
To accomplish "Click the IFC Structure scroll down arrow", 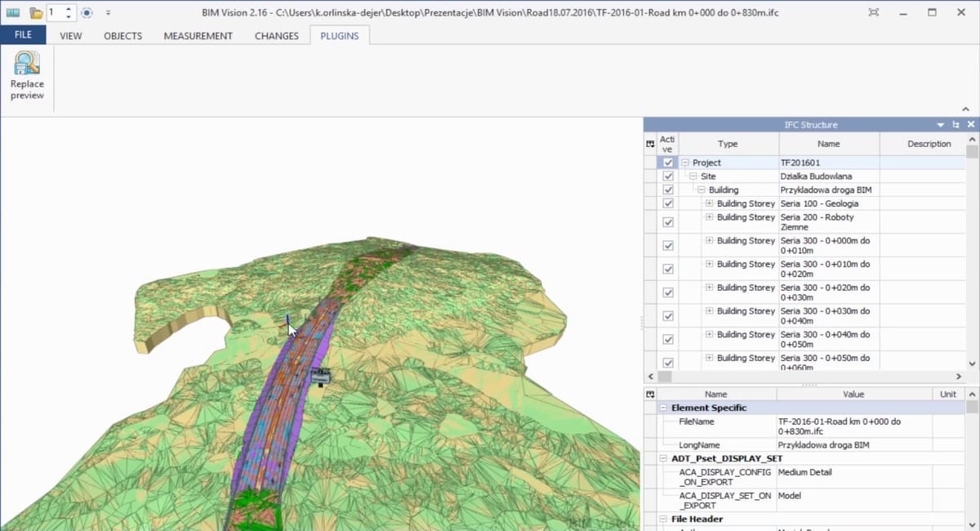I will 972,364.
